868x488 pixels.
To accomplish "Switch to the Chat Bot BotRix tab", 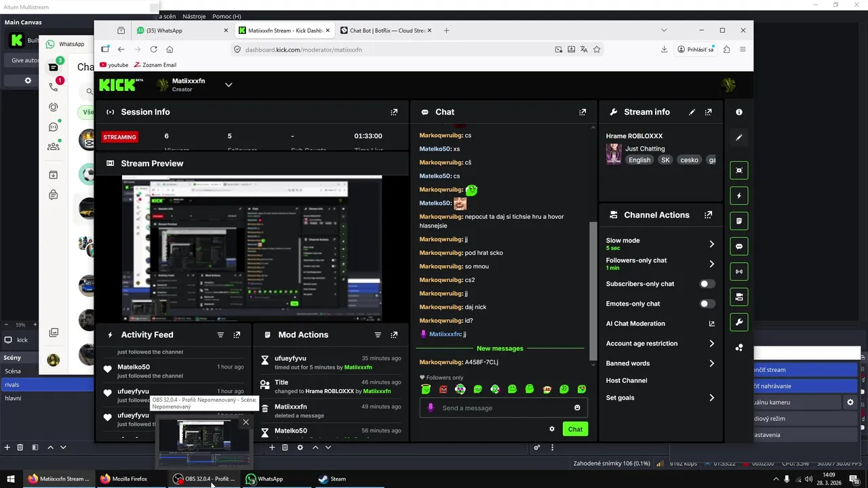I will click(x=386, y=30).
